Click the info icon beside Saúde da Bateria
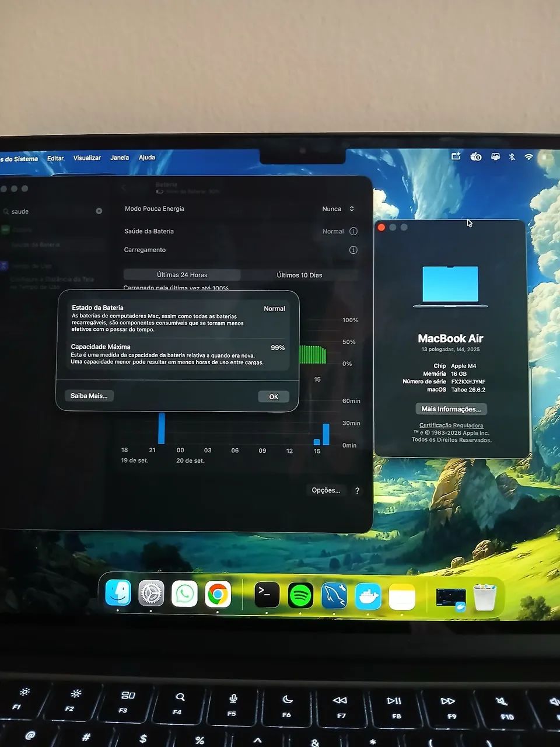This screenshot has width=560, height=747. click(x=353, y=231)
